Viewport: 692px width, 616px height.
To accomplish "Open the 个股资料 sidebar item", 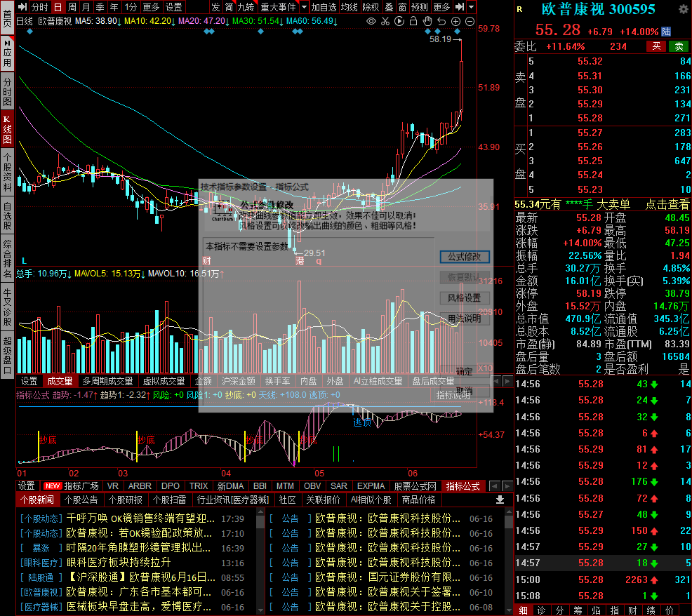I will (7, 173).
